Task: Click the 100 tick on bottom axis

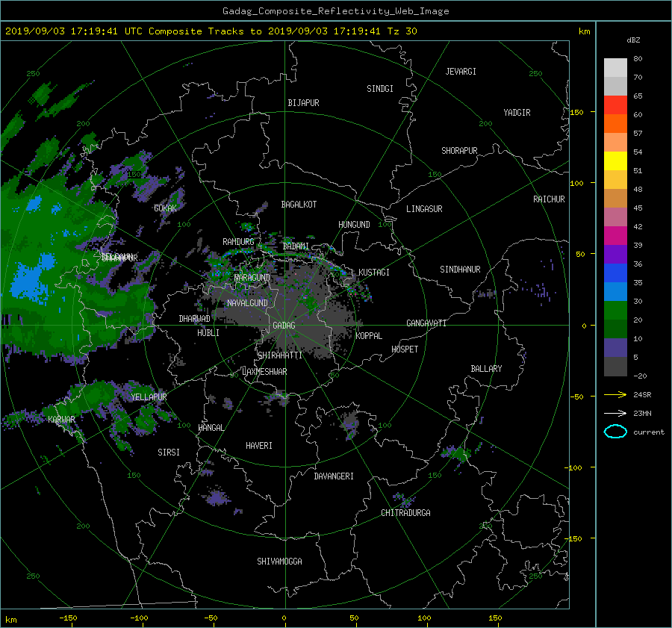Action: 424,618
